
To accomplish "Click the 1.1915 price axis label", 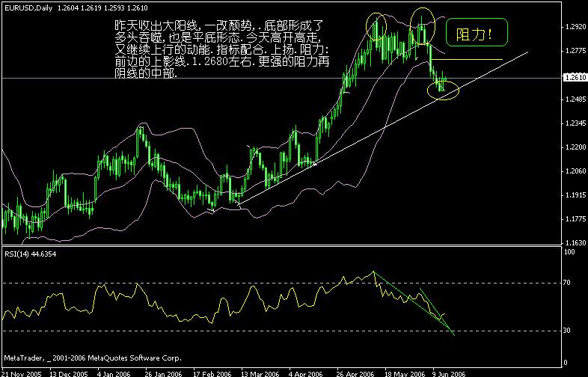I will (x=575, y=195).
